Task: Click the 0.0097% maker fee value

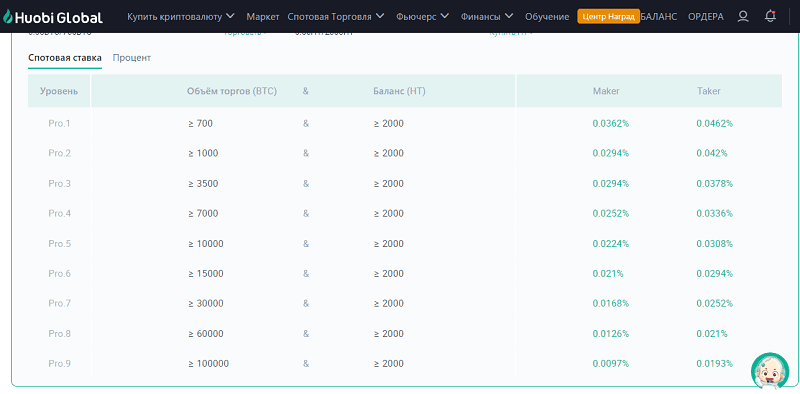Action: 611,364
